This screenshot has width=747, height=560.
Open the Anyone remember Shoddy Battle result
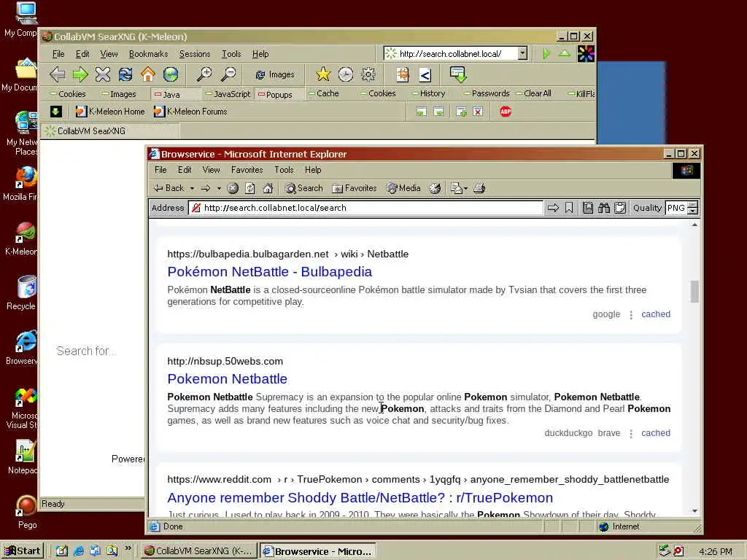[360, 497]
